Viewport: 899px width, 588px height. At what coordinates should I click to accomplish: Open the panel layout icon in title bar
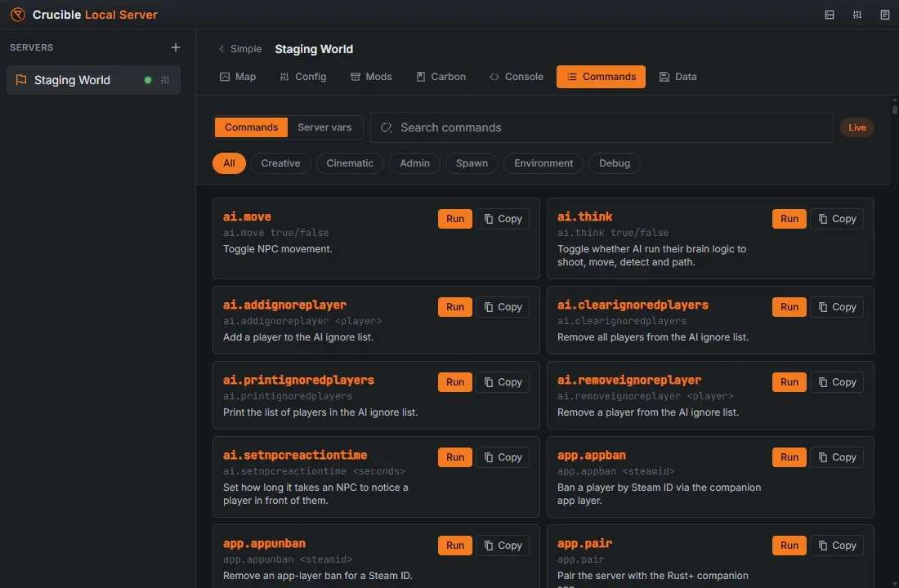(x=829, y=15)
